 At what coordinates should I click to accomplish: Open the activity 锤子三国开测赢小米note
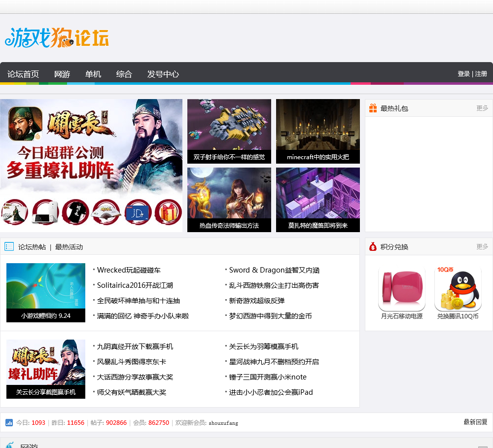(x=268, y=377)
